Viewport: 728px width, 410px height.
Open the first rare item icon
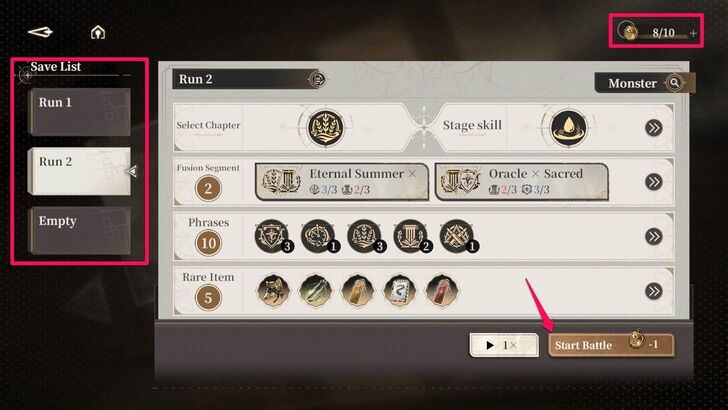pos(273,291)
